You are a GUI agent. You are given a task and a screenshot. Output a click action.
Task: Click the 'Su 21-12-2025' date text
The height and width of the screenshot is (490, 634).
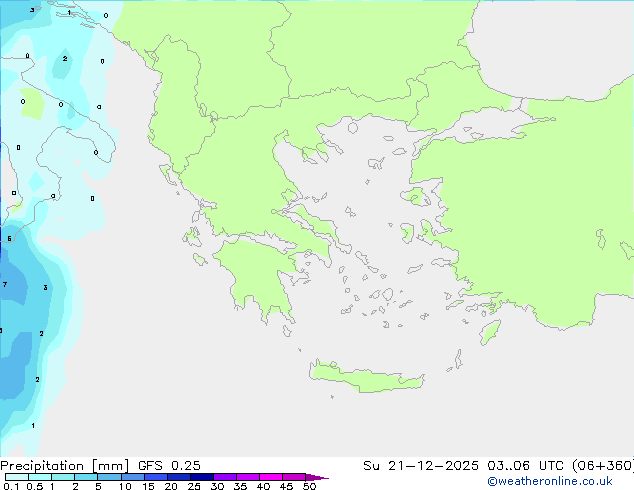[421, 466]
